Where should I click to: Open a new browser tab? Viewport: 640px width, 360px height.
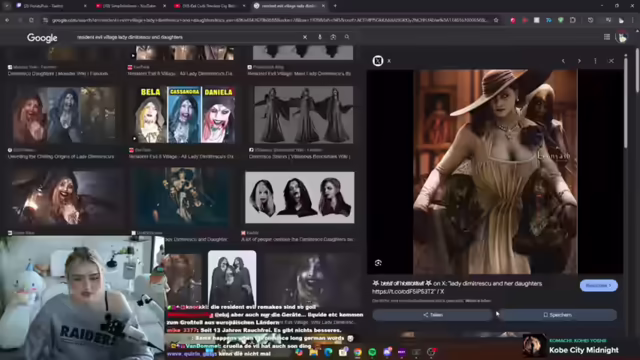[335, 6]
